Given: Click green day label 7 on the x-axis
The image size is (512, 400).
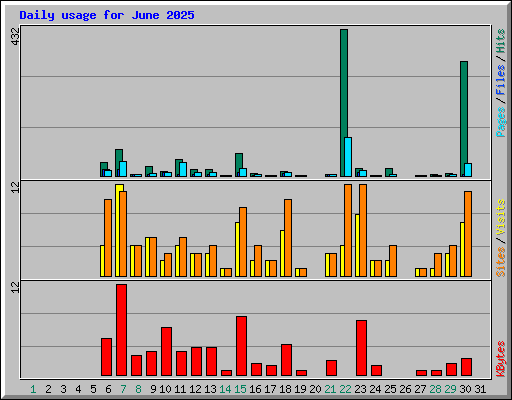Looking at the screenshot, I should (123, 389).
